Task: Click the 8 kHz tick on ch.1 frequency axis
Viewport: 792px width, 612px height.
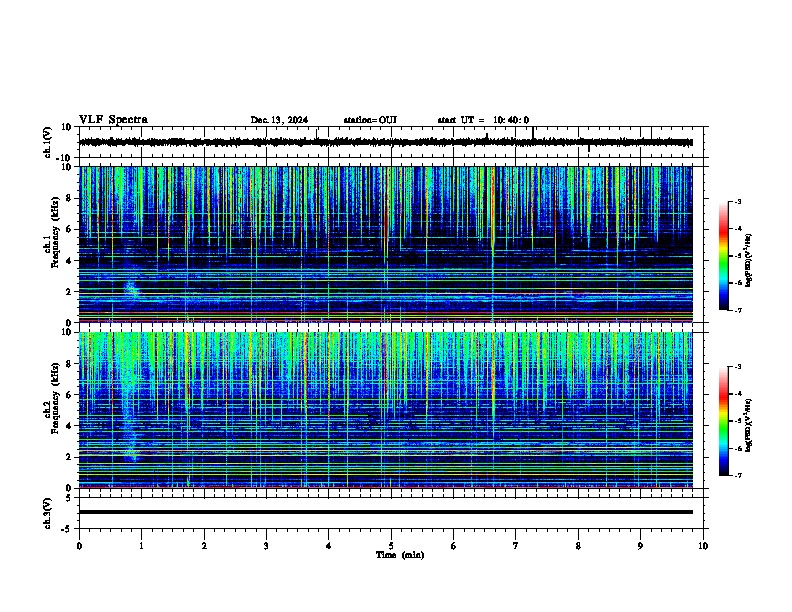Action: point(69,198)
